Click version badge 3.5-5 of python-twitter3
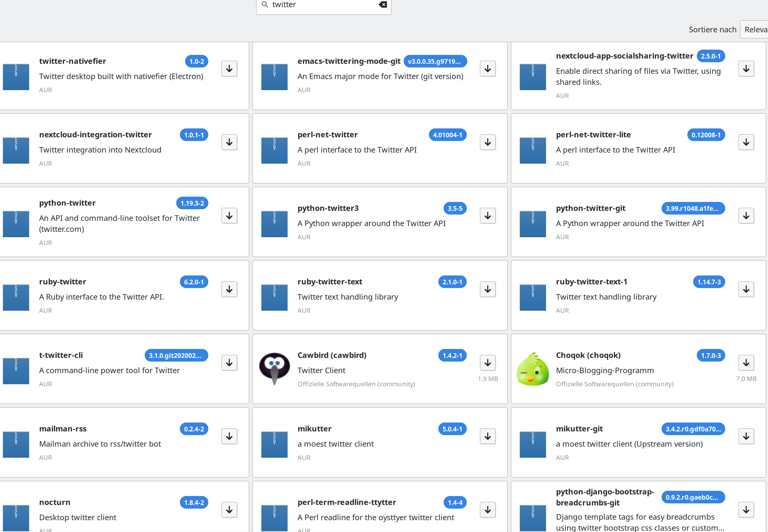The image size is (768, 532). tap(455, 208)
